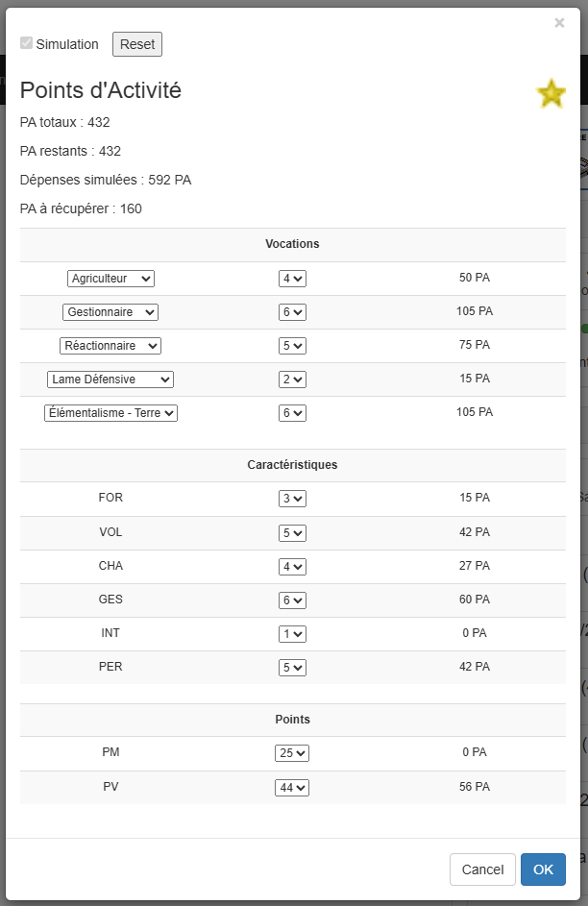Confirm with the OK button

[x=543, y=869]
